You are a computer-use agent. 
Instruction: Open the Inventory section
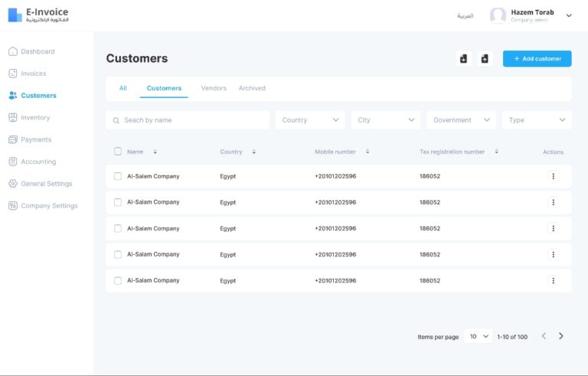click(x=34, y=118)
